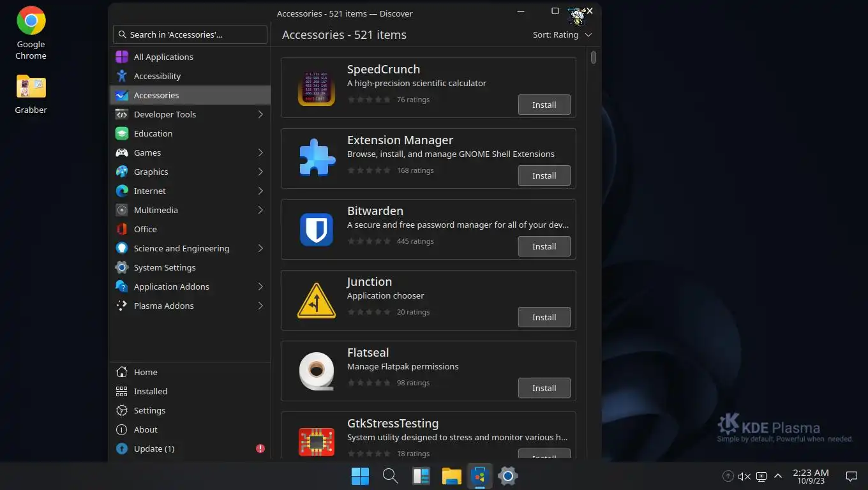Install SpeedCrunch
Image resolution: width=868 pixels, height=490 pixels.
(544, 105)
